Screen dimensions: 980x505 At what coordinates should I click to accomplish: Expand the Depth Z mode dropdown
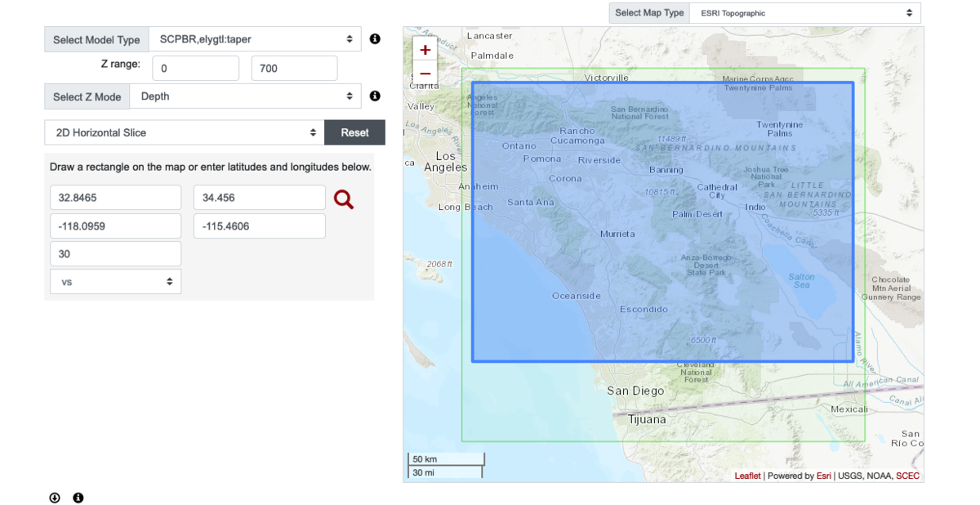pos(245,96)
